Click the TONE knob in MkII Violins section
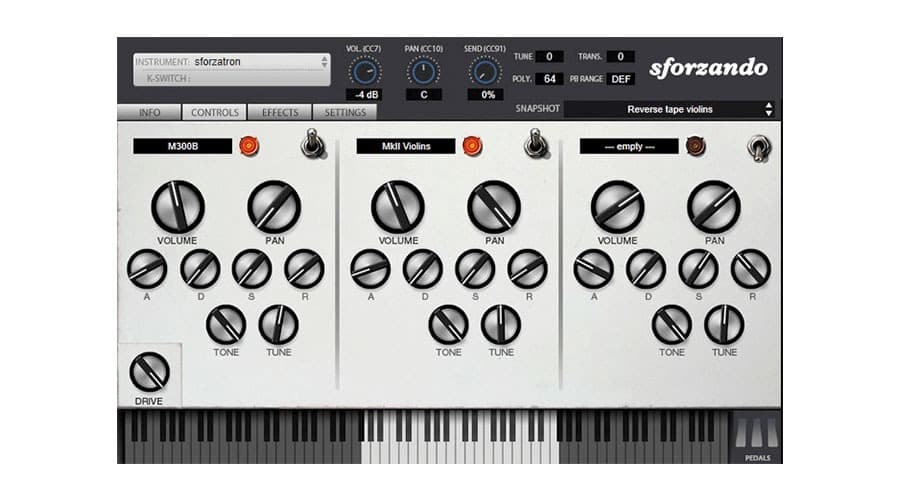900x500 pixels. click(448, 325)
